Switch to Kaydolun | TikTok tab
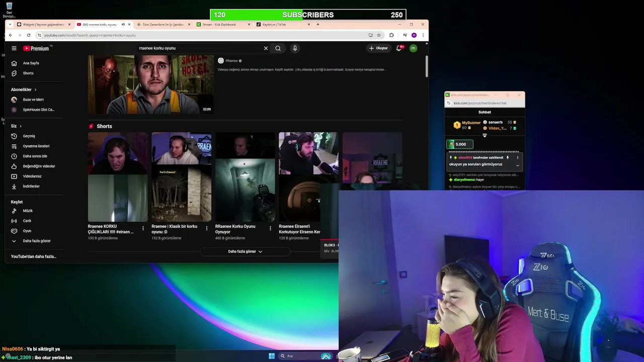Screen dimensions: 644x362 pyautogui.click(x=283, y=24)
